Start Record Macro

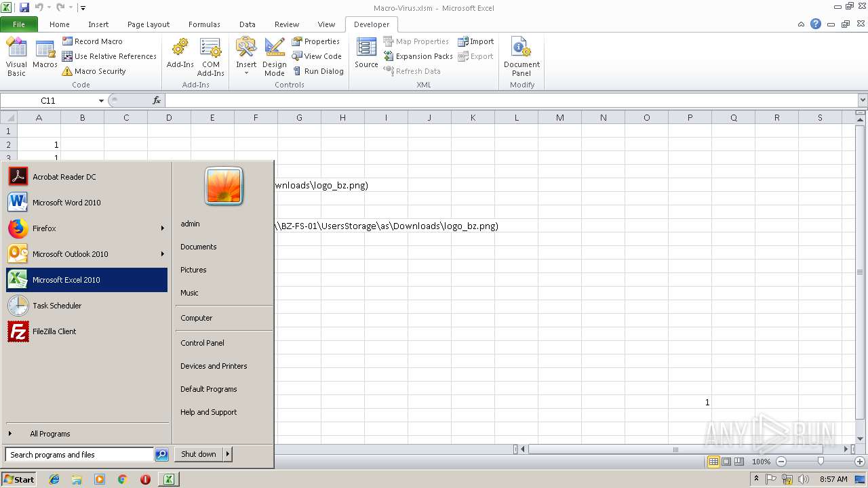(x=92, y=41)
